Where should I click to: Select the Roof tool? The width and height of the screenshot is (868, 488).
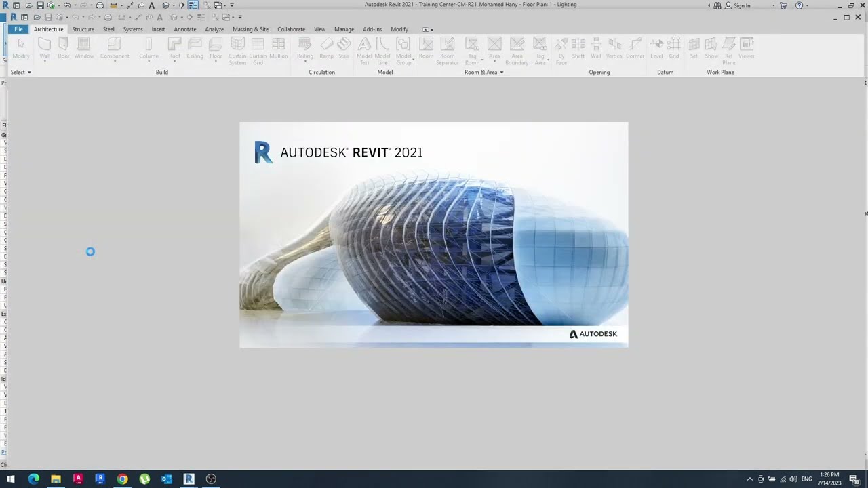pyautogui.click(x=174, y=49)
